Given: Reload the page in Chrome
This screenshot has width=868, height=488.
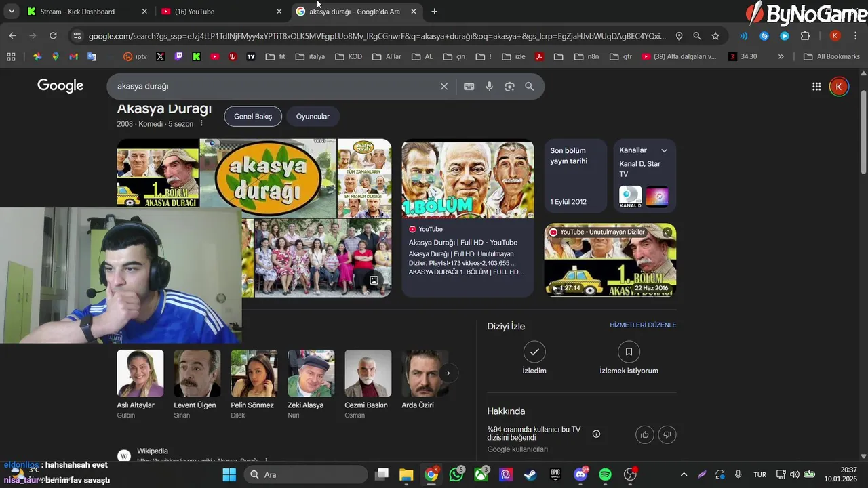Looking at the screenshot, I should [53, 36].
